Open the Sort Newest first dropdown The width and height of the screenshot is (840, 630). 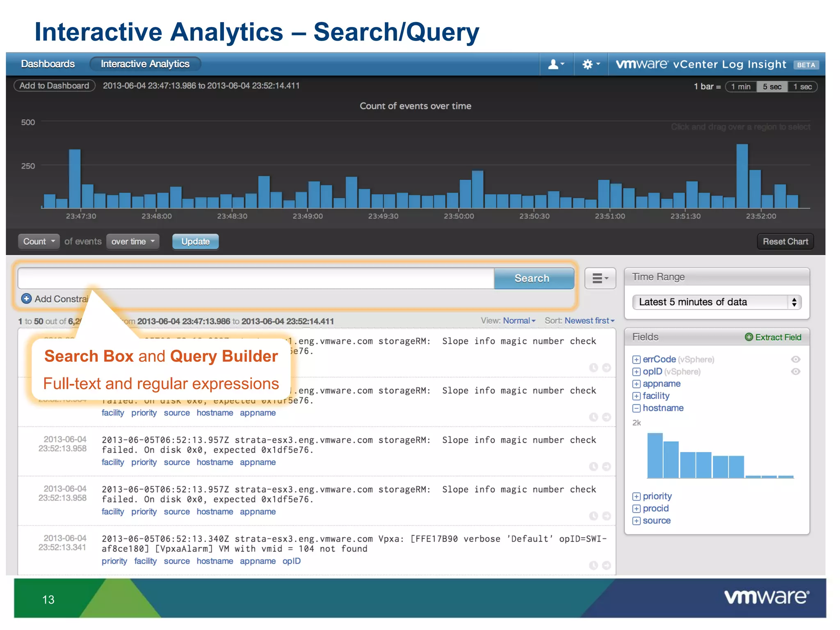click(589, 321)
